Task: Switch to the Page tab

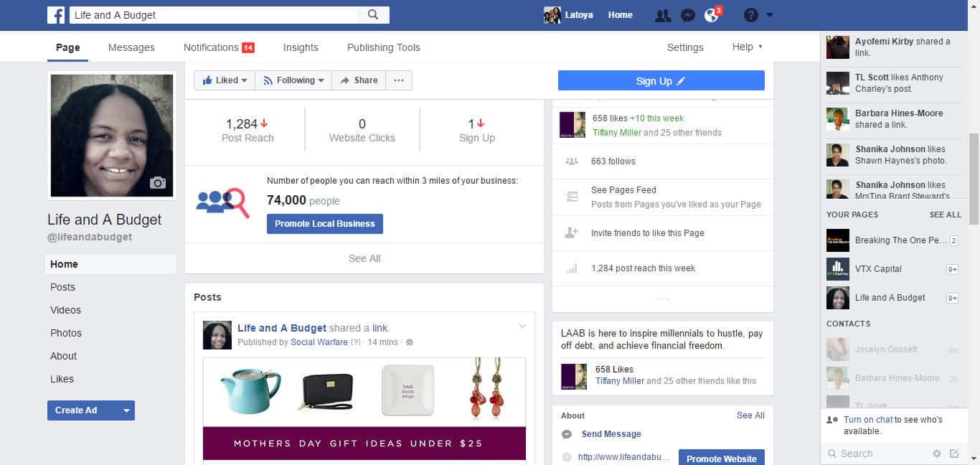Action: [68, 47]
